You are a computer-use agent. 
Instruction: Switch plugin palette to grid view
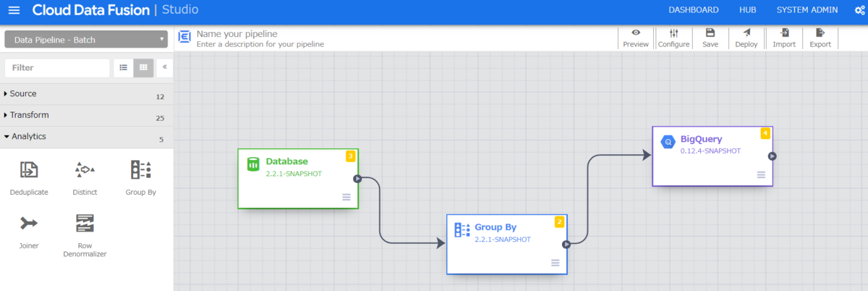pyautogui.click(x=143, y=67)
